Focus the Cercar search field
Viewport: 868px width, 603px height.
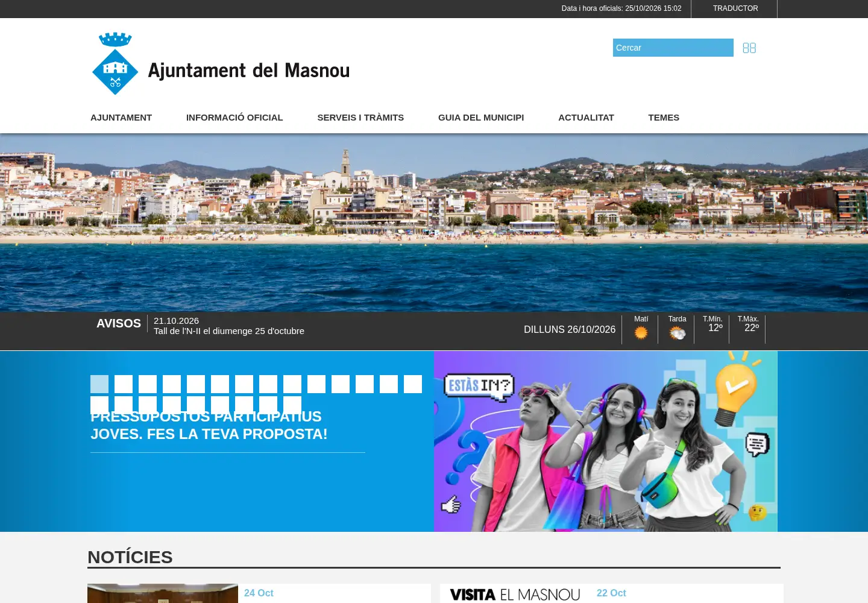[673, 48]
